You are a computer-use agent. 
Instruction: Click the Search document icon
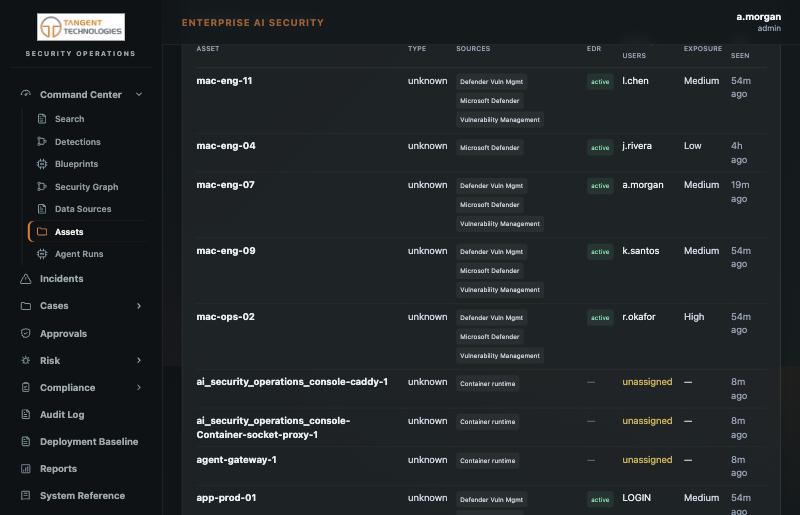click(x=42, y=119)
